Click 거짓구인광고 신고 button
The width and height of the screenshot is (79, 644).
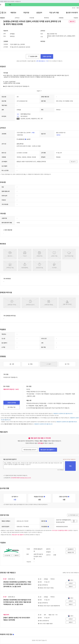pos(73,515)
